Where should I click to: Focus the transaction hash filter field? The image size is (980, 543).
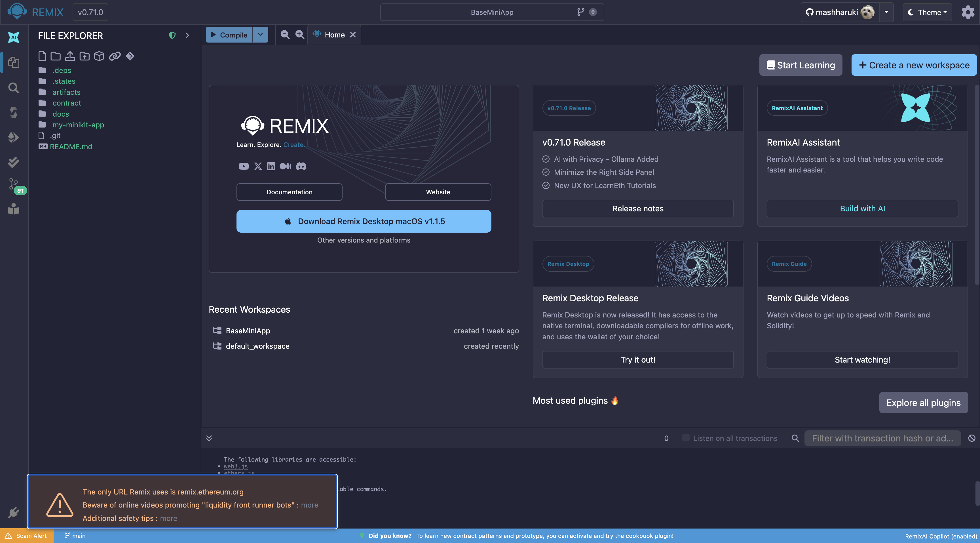(882, 438)
